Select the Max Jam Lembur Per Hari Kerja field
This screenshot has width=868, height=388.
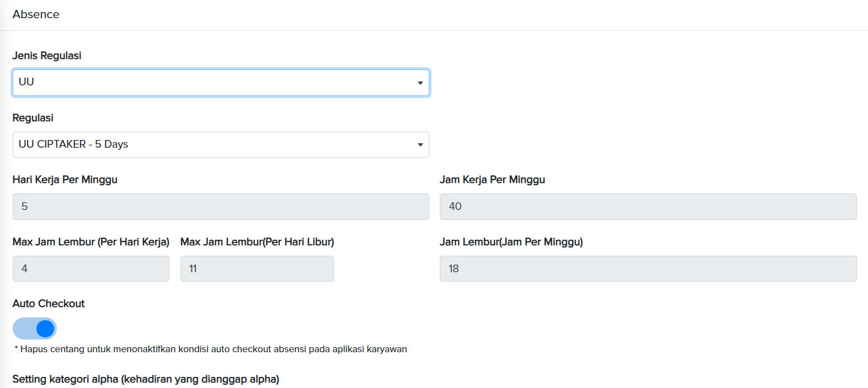(91, 269)
